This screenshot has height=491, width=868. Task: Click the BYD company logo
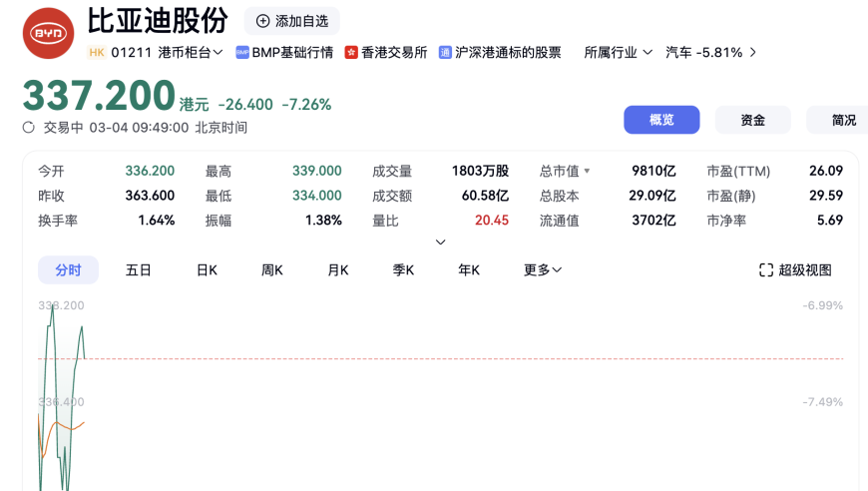(48, 33)
